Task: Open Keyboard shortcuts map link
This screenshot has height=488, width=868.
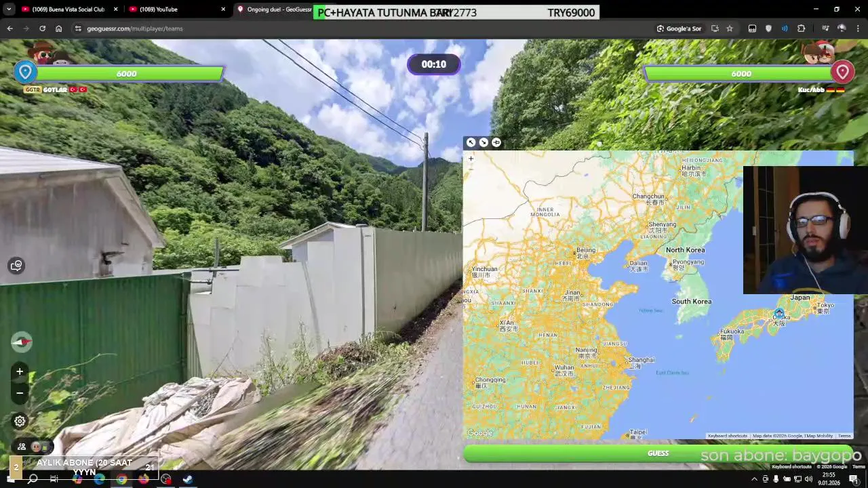Action: pos(728,436)
